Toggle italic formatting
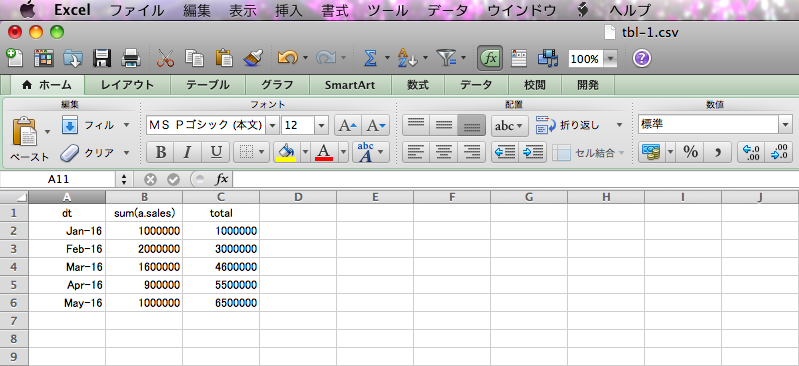Image resolution: width=799 pixels, height=366 pixels. coord(188,152)
